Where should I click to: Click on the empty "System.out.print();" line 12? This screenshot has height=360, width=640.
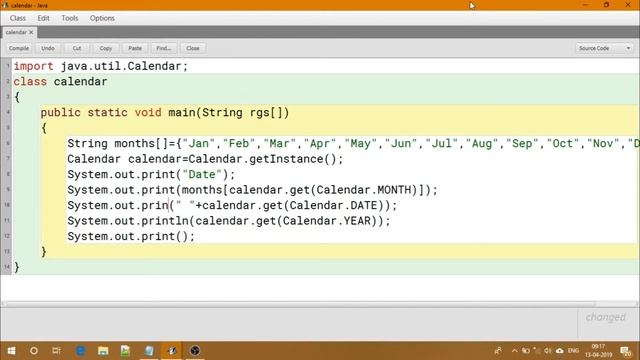coord(131,237)
